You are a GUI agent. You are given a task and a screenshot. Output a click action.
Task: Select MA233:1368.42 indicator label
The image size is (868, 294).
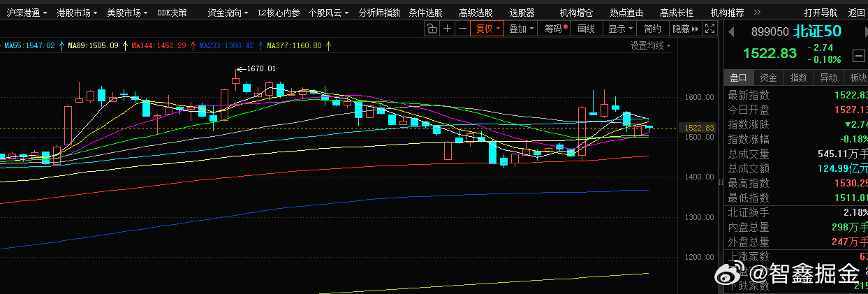coord(226,45)
